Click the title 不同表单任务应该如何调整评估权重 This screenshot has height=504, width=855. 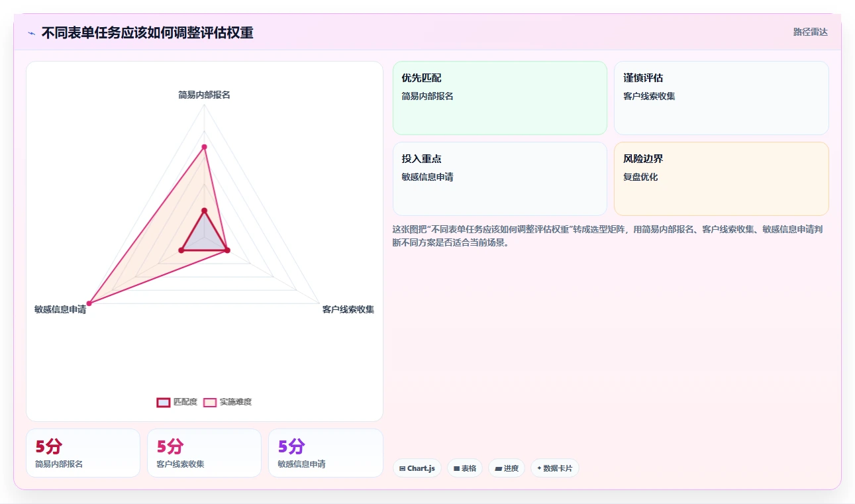pyautogui.click(x=147, y=32)
